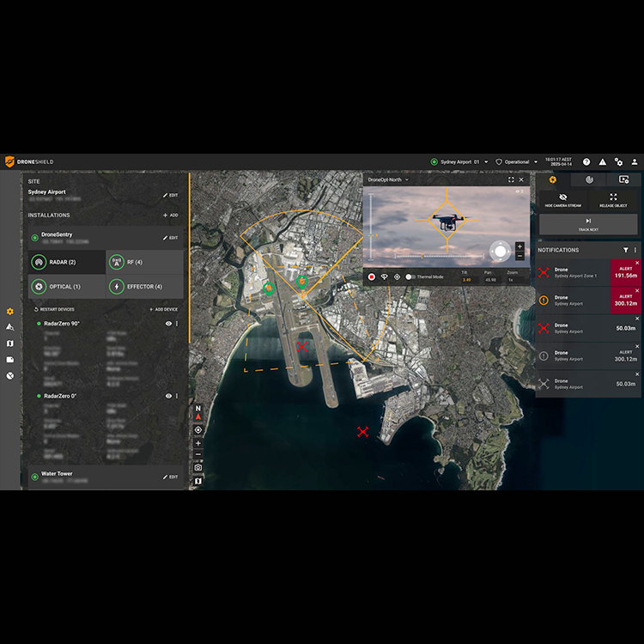Click the north compass icon on map
This screenshot has width=644, height=644.
click(x=198, y=412)
